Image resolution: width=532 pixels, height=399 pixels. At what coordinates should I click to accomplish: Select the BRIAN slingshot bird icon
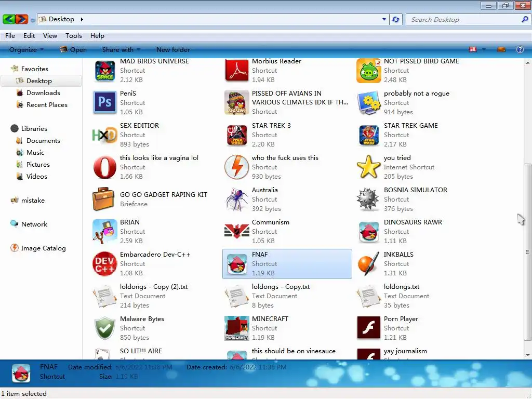[105, 231]
